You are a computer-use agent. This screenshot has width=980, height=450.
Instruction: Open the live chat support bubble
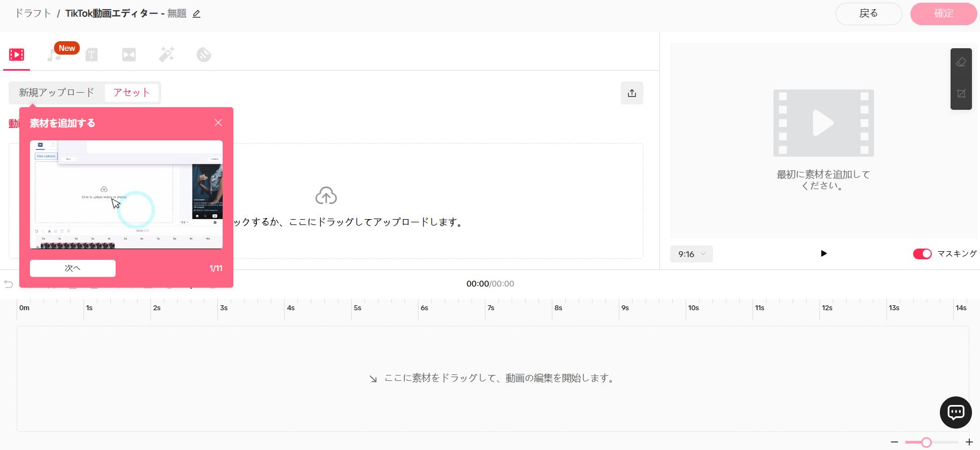pyautogui.click(x=955, y=412)
